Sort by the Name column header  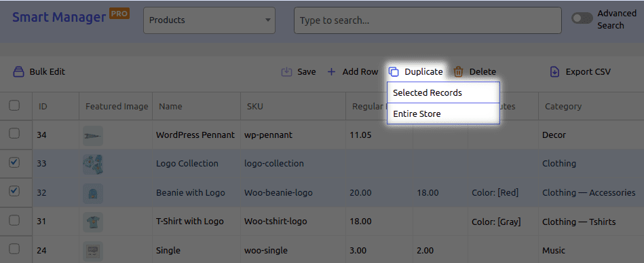point(196,106)
